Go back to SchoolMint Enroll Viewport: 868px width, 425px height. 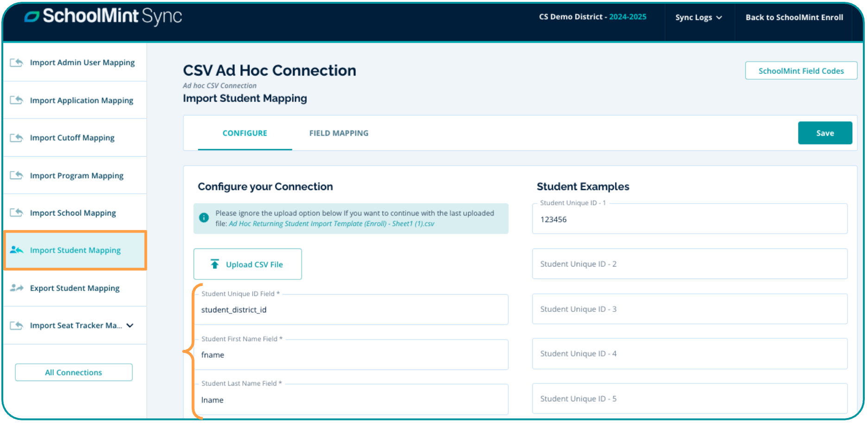[794, 18]
